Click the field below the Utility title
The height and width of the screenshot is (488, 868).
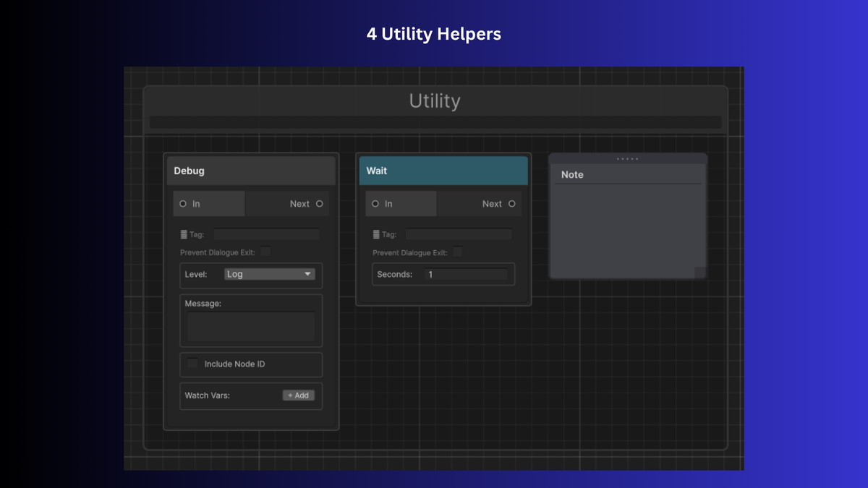coord(435,122)
